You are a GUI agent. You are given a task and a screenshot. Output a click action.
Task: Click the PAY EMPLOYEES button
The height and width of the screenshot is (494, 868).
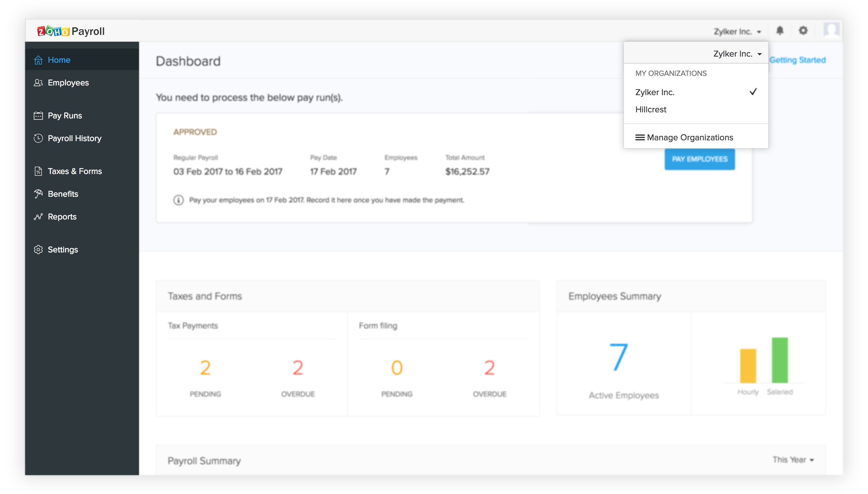pyautogui.click(x=700, y=159)
